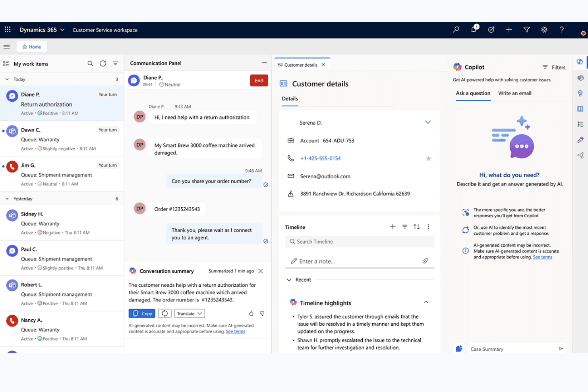Image resolution: width=588 pixels, height=392 pixels.
Task: Give thumbs up to conversation summary
Action: [251, 313]
